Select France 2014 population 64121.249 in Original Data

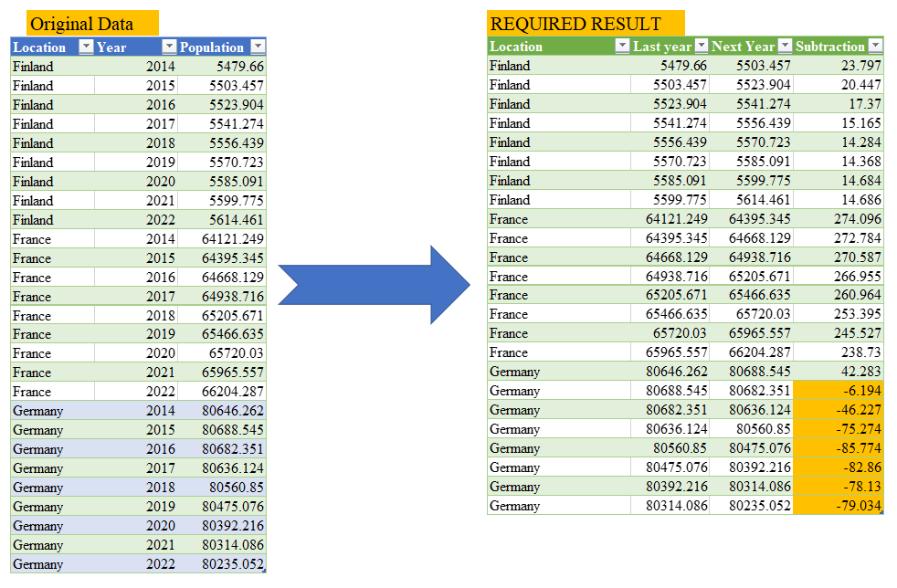(x=222, y=239)
